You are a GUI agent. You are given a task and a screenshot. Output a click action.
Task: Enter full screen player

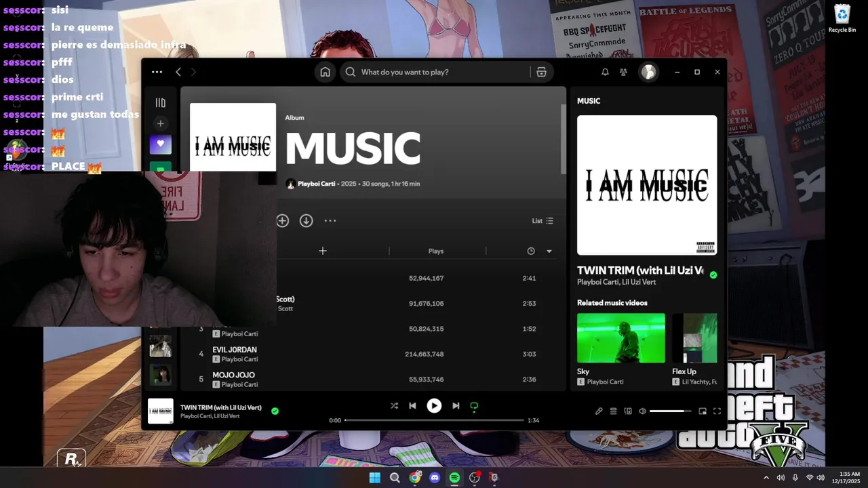point(717,411)
